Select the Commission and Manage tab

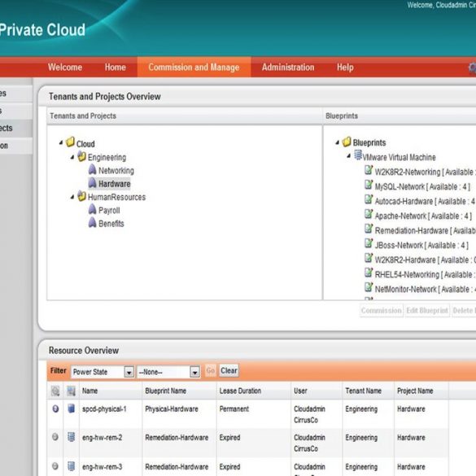point(194,67)
